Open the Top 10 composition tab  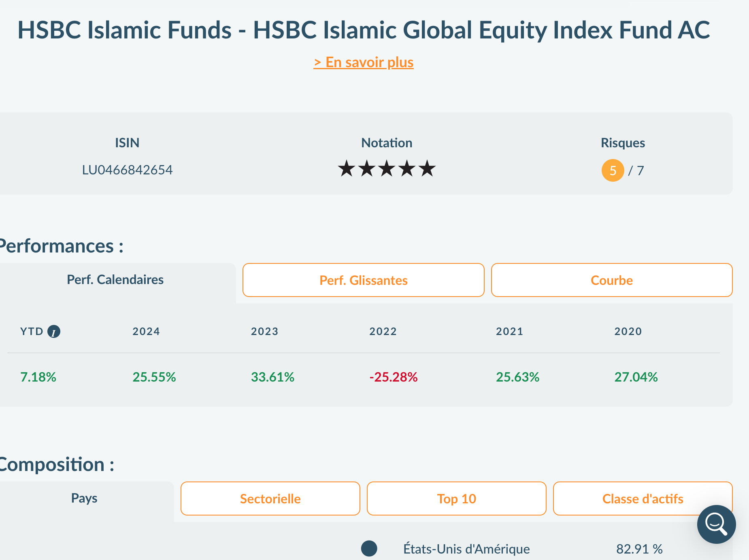click(x=457, y=498)
